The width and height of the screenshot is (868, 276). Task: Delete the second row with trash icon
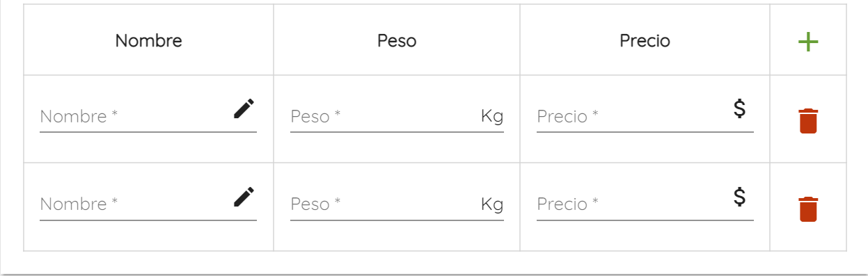point(808,209)
